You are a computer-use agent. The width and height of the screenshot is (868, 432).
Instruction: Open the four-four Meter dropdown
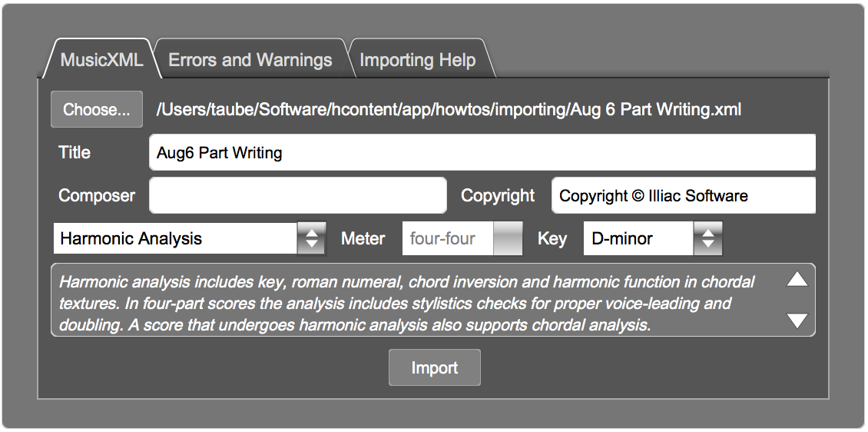click(462, 238)
